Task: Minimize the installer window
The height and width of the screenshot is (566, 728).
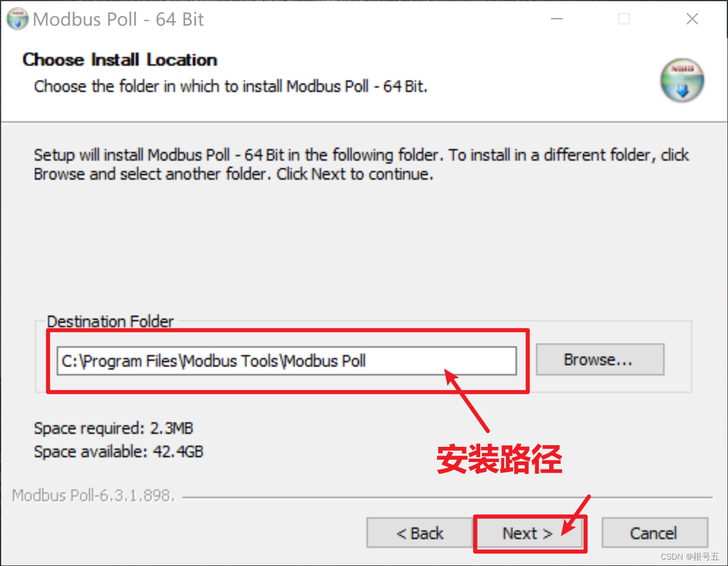Action: [x=557, y=19]
